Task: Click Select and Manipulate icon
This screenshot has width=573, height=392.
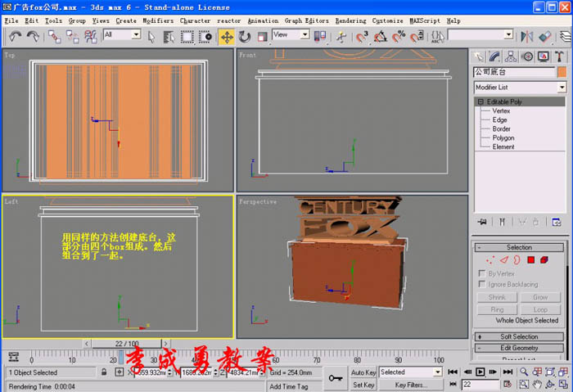Action: coord(341,37)
